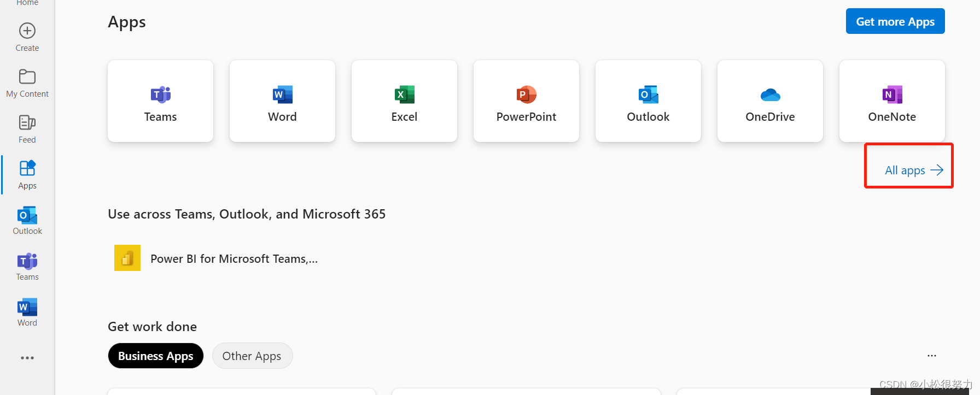Go to Feed in the sidebar
Screen dimensions: 980x395
[27, 129]
